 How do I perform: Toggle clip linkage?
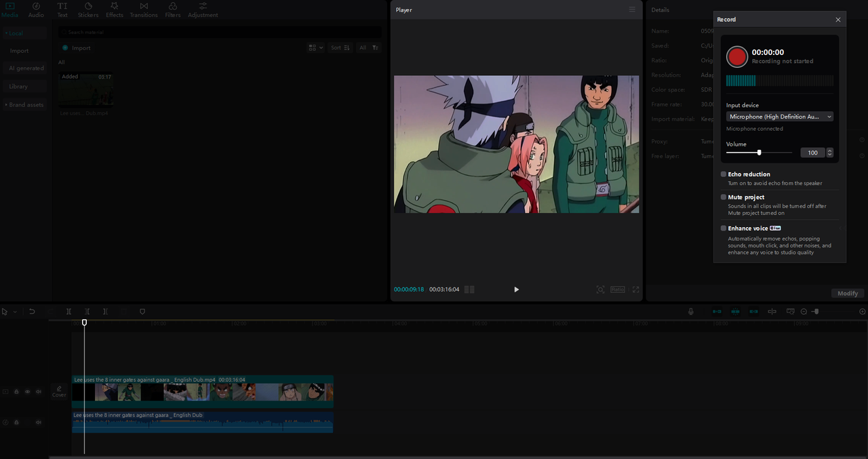pos(753,312)
